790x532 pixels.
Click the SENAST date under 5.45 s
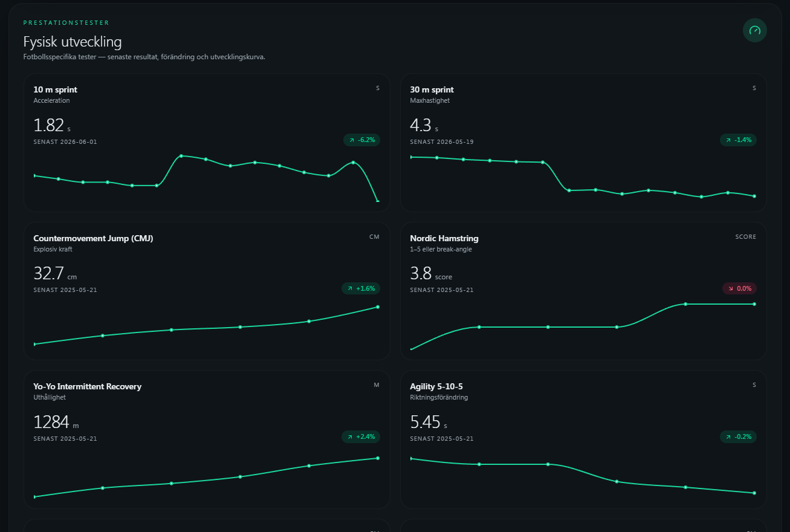click(442, 439)
